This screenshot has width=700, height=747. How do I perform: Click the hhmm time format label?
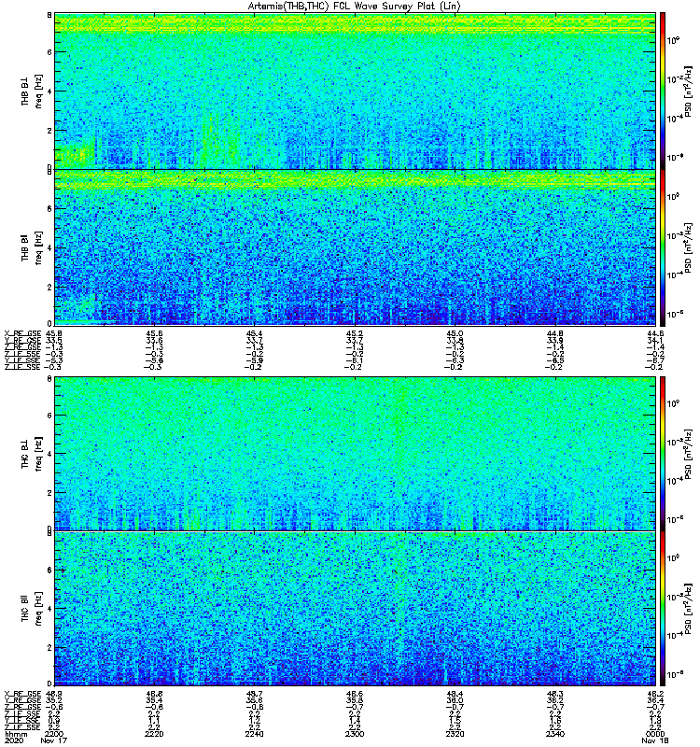(x=14, y=734)
